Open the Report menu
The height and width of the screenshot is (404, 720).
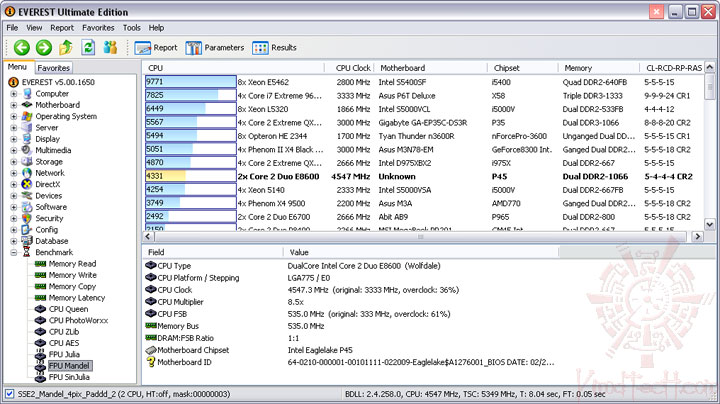[62, 28]
